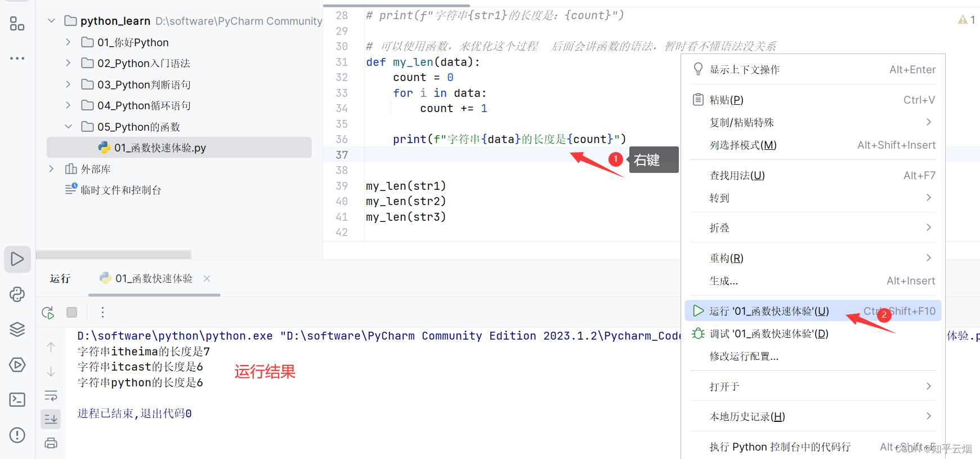The image size is (980, 459).
Task: Open the Services tool window icon
Action: pos(17,364)
